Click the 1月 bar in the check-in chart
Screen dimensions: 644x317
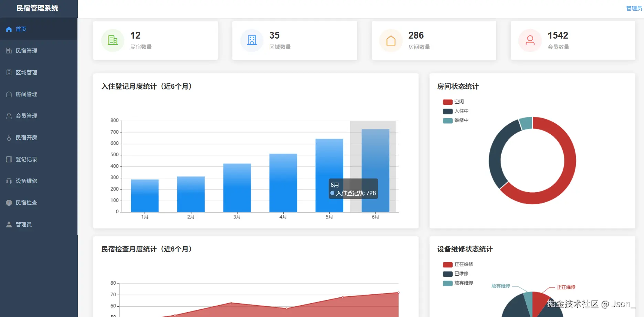[145, 196]
